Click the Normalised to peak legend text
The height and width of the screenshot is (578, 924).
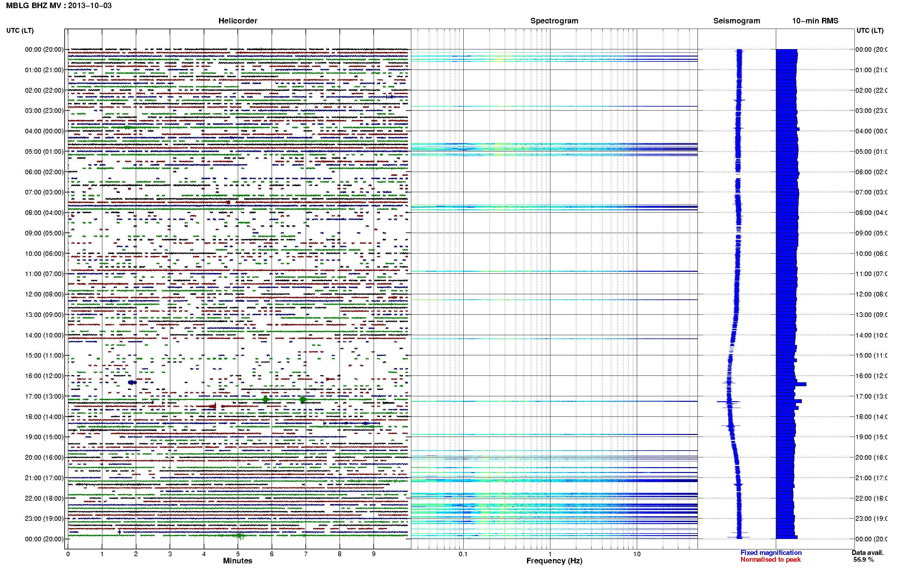point(770,560)
